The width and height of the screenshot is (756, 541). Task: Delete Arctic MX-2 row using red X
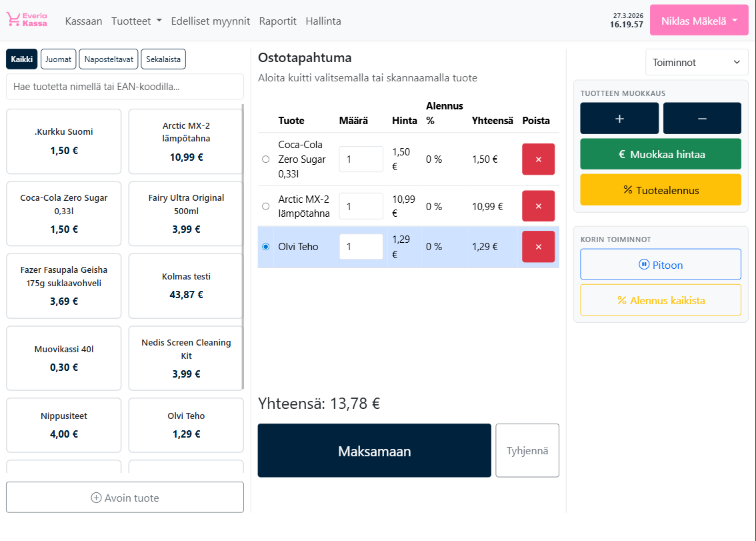(x=538, y=206)
